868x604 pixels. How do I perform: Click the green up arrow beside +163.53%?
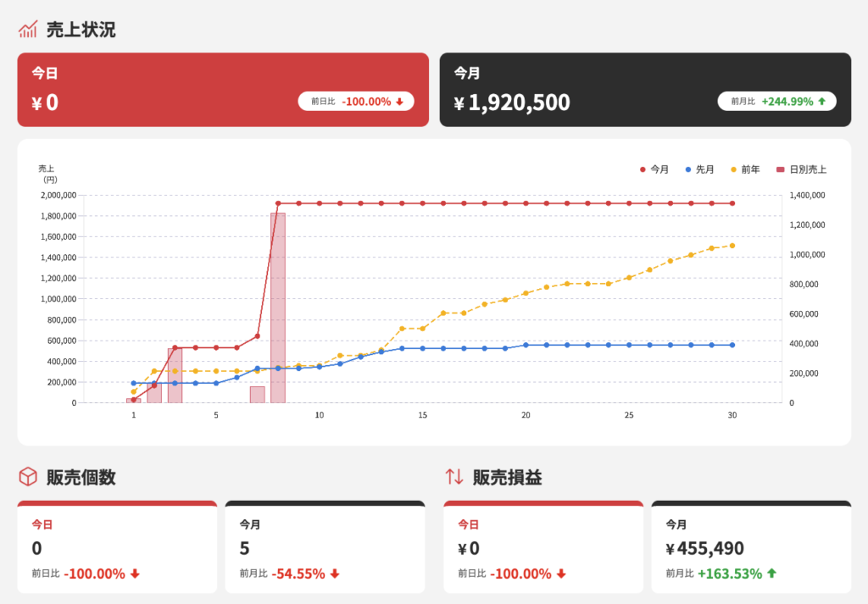pos(771,574)
